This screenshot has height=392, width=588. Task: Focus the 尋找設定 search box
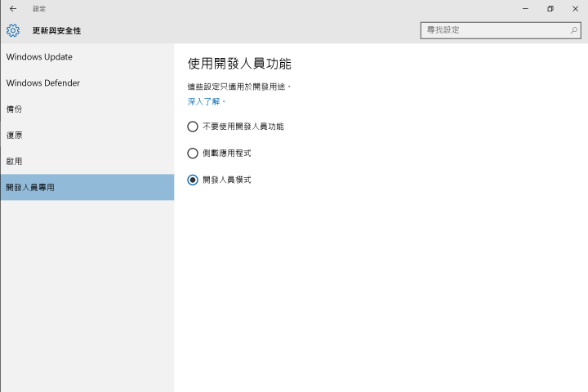(501, 30)
